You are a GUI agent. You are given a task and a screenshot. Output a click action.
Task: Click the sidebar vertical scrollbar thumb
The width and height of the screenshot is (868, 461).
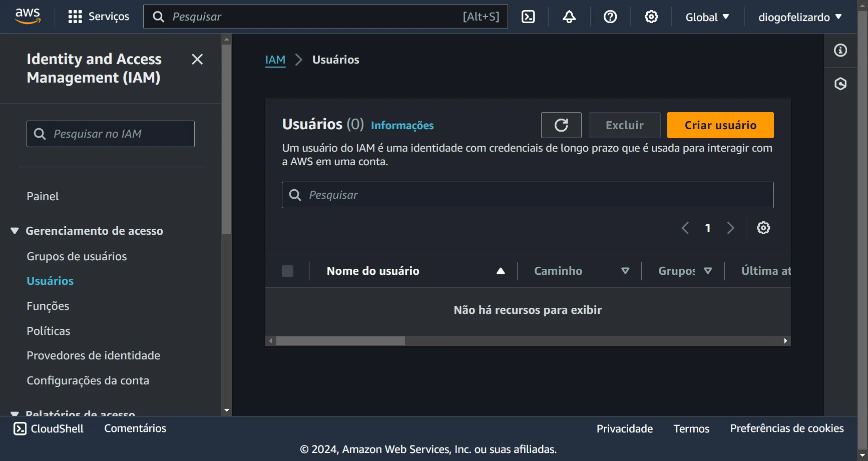tap(227, 139)
